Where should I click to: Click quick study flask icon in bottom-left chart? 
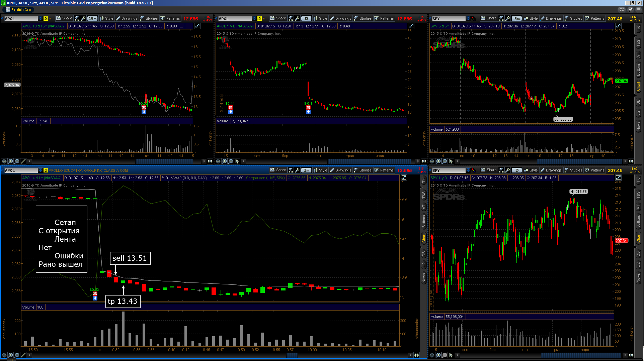point(291,170)
